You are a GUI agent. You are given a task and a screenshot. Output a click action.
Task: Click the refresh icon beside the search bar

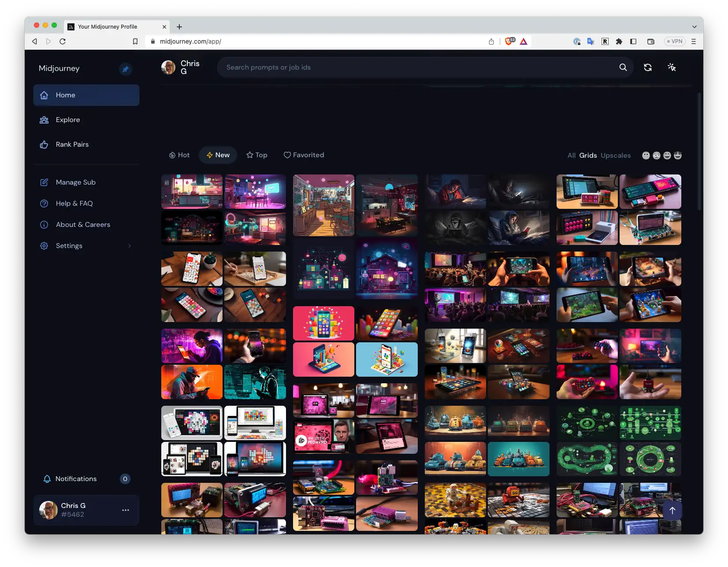[647, 67]
